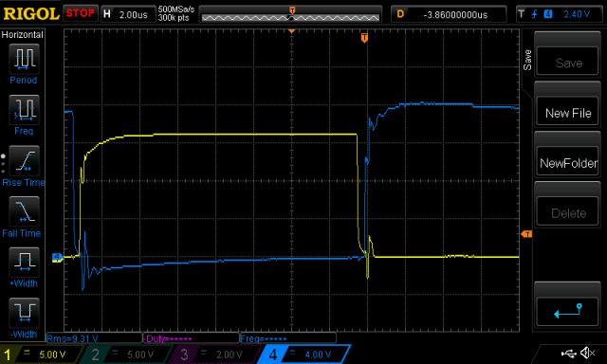This screenshot has height=364, width=607.
Task: Pick the +Width measurement icon
Action: click(24, 262)
